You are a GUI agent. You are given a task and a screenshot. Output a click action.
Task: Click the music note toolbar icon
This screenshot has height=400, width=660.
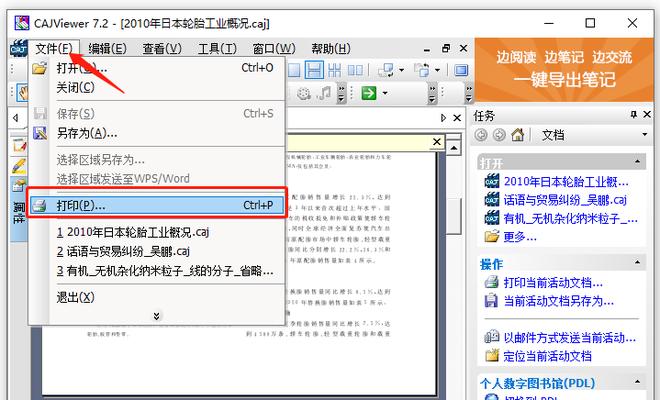click(x=324, y=93)
